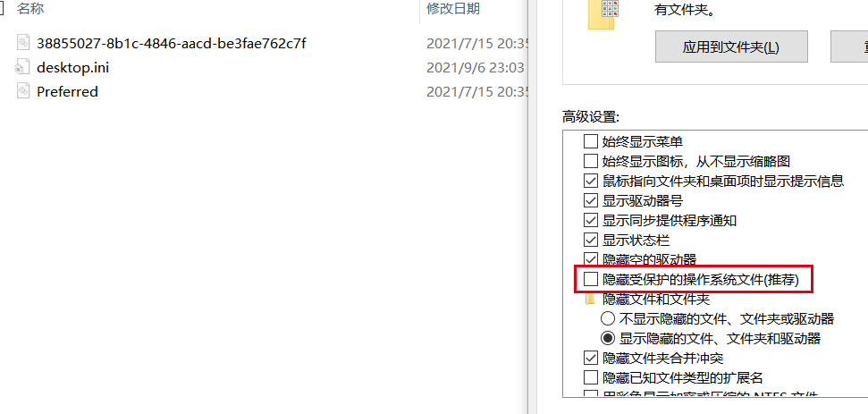Click 应用到文件夹(L) button
The width and height of the screenshot is (868, 414).
click(x=731, y=46)
